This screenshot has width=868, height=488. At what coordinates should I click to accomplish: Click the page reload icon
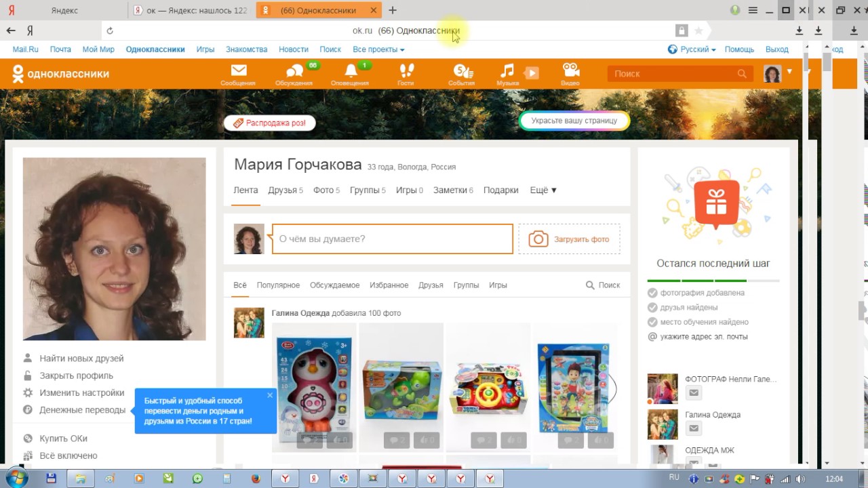[x=110, y=30]
